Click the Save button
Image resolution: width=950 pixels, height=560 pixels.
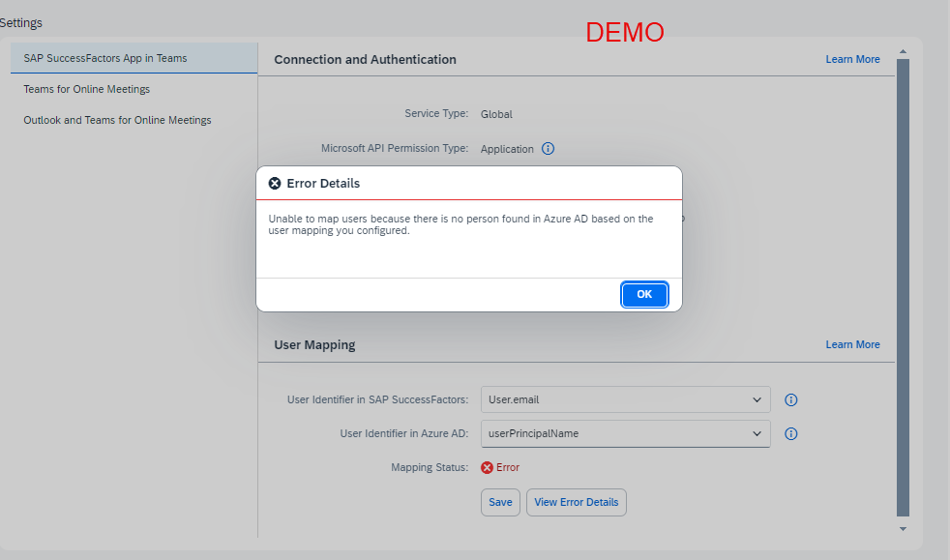coord(500,503)
